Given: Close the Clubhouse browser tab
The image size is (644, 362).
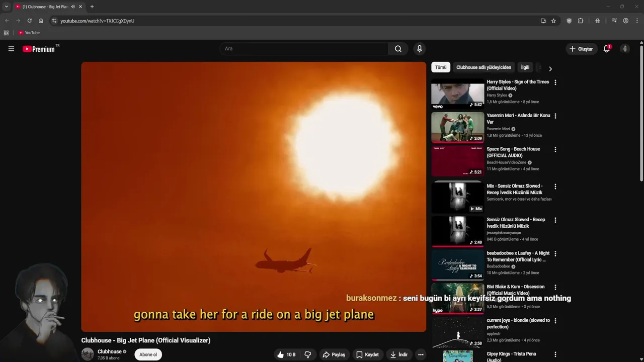Looking at the screenshot, I should click(x=80, y=7).
